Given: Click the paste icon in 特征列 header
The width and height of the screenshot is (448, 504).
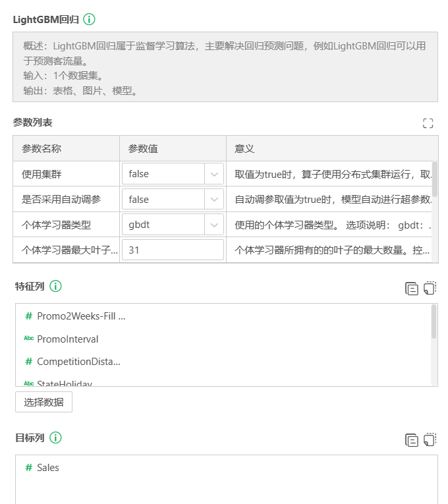Looking at the screenshot, I should pyautogui.click(x=430, y=288).
